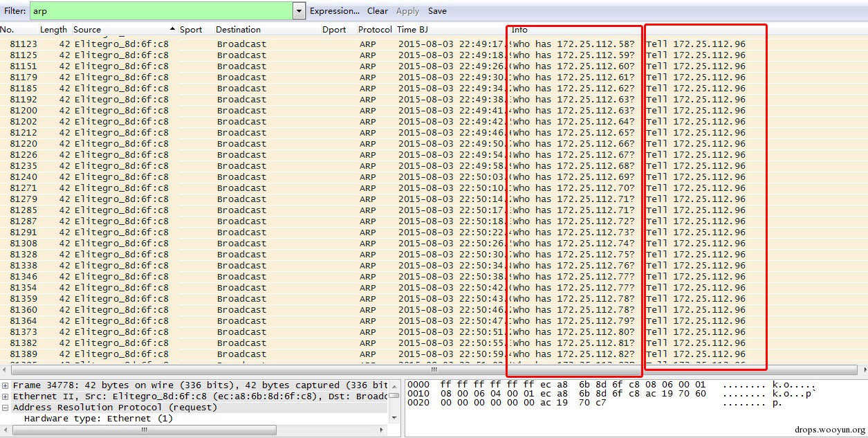868x438 pixels.
Task: Click ARP protocol cell of packet 81291
Action: (368, 232)
